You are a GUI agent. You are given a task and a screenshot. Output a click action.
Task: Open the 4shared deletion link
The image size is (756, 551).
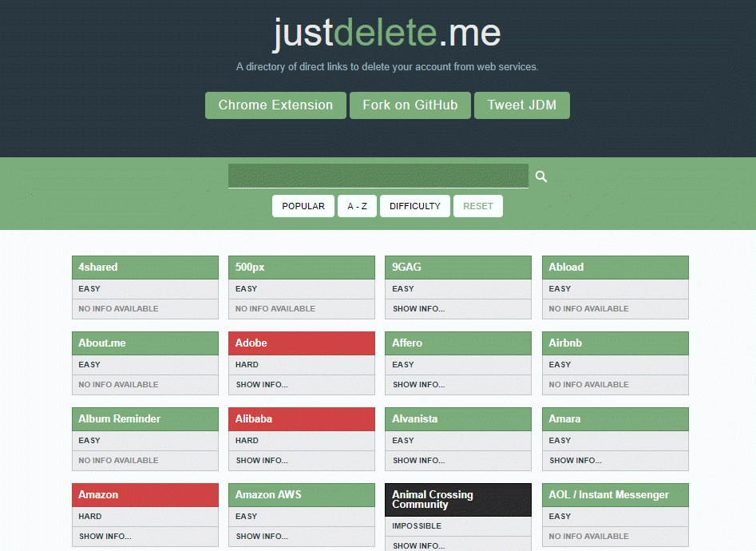pyautogui.click(x=145, y=268)
